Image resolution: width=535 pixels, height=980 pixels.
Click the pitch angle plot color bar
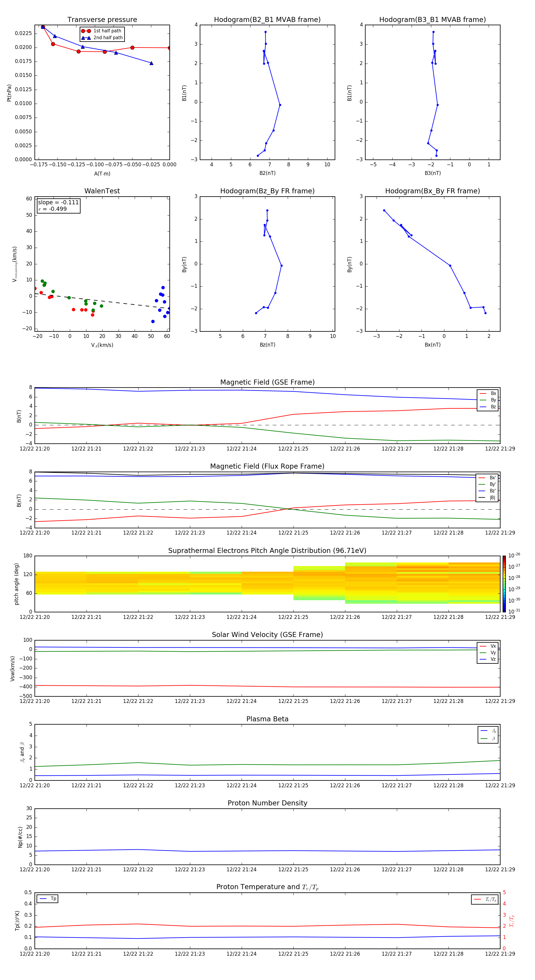[504, 584]
